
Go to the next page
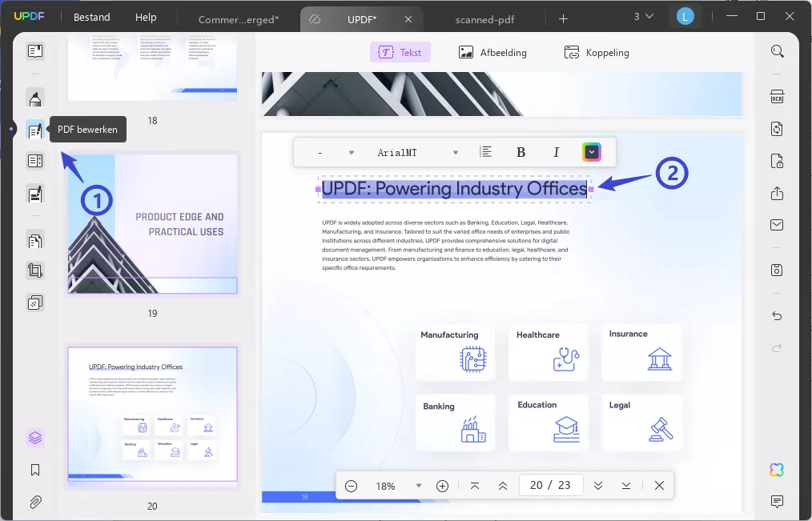(598, 486)
